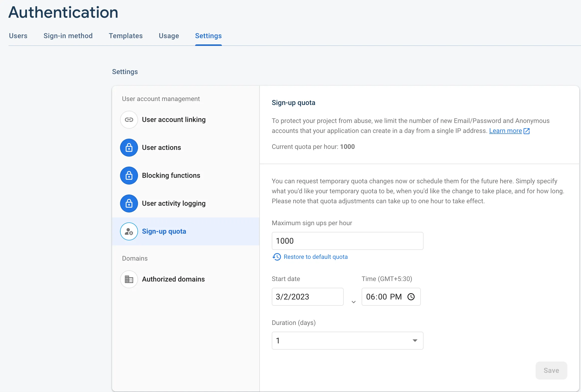Viewport: 581px width, 392px height.
Task: Open the Sign-in method tab
Action: click(x=68, y=36)
